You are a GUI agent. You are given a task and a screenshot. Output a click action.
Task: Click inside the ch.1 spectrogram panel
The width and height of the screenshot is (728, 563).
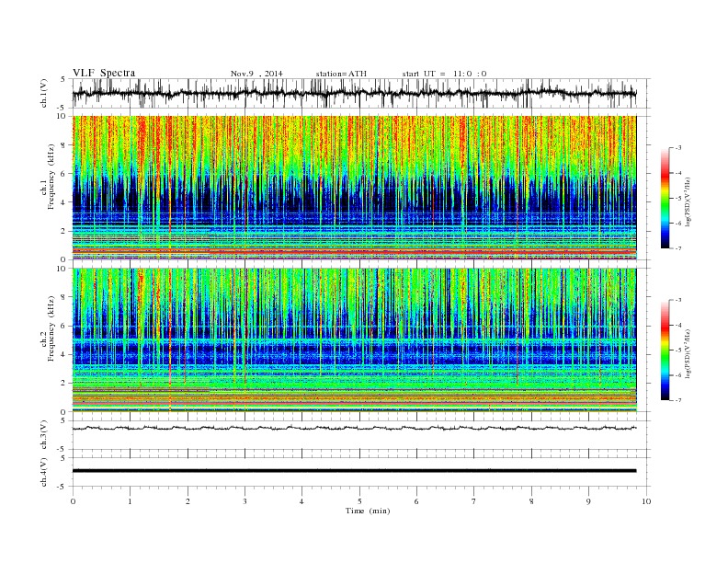coord(354,188)
